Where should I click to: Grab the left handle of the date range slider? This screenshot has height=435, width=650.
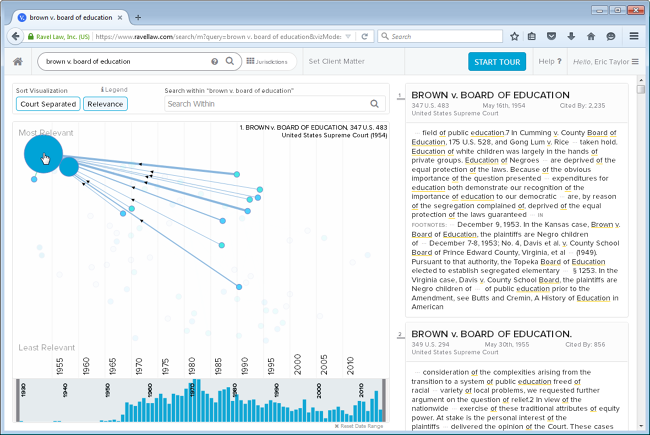tap(17, 400)
